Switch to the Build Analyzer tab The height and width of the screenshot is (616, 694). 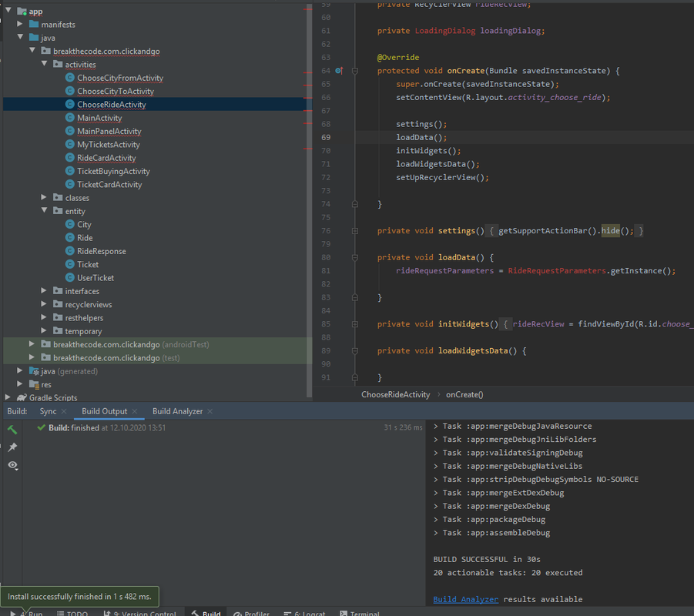177,411
